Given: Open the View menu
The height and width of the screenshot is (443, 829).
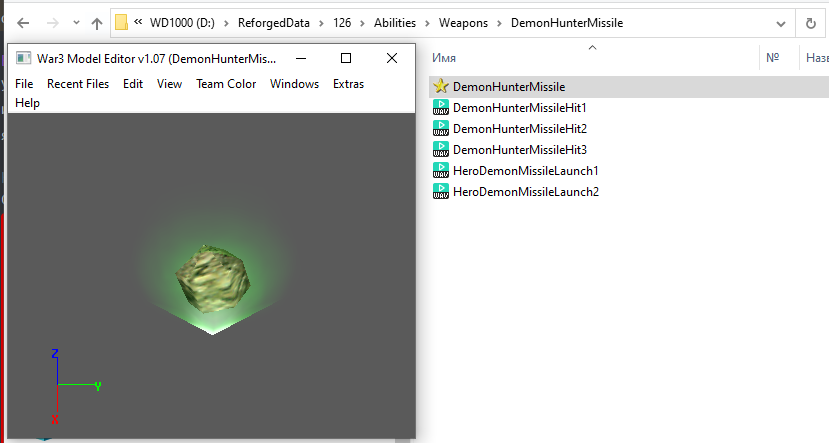Looking at the screenshot, I should [x=169, y=84].
